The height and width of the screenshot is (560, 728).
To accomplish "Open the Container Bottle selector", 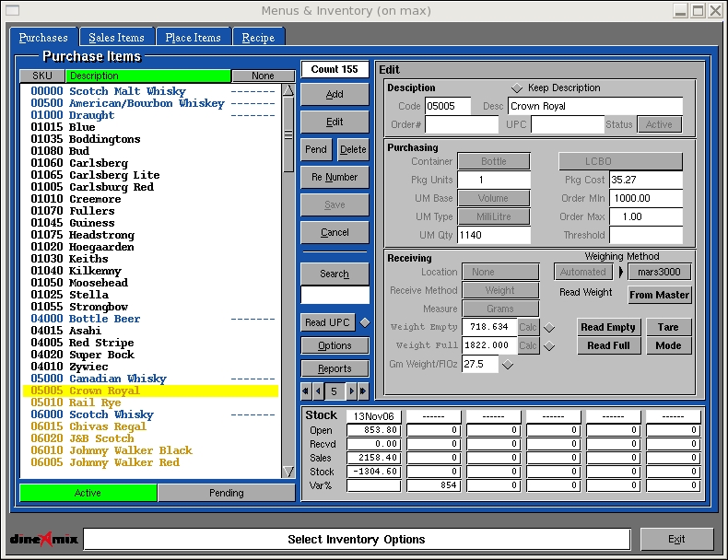I will coord(494,161).
